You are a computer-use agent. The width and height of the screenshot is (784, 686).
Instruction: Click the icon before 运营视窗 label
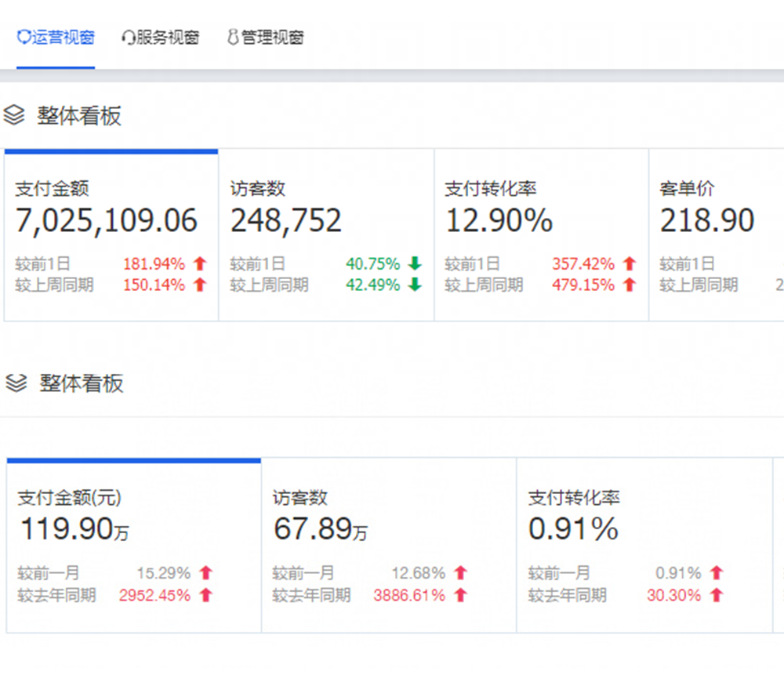(24, 38)
